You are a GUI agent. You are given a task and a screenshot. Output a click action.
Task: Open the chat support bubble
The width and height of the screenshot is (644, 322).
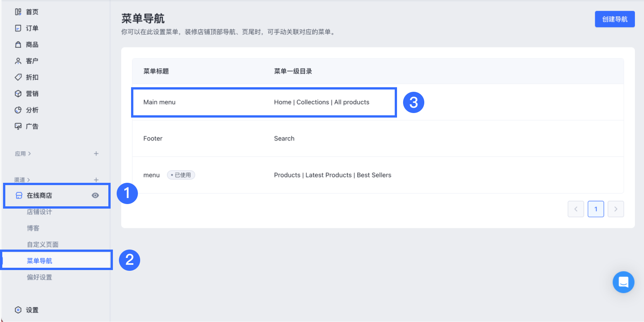pos(623,282)
